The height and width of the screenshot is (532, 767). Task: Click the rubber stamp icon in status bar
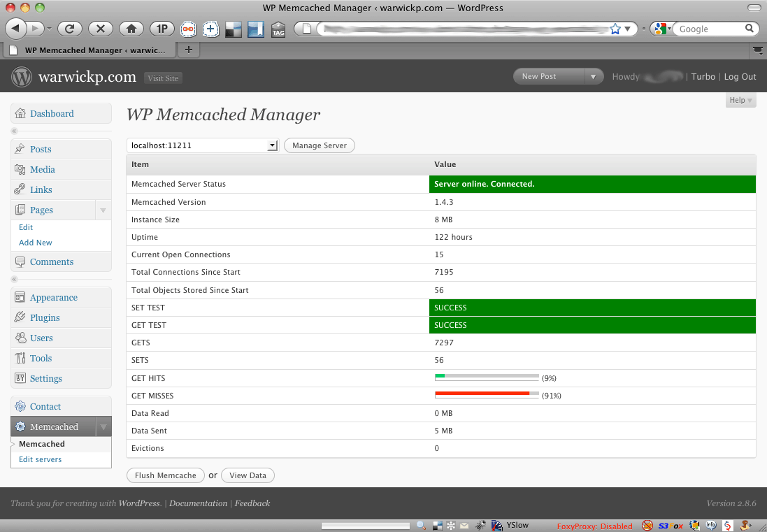point(745,525)
